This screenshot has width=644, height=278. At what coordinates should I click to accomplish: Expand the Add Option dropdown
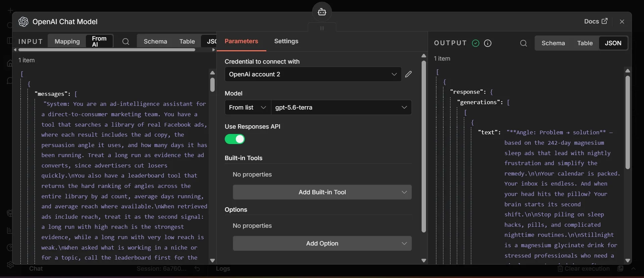(322, 244)
